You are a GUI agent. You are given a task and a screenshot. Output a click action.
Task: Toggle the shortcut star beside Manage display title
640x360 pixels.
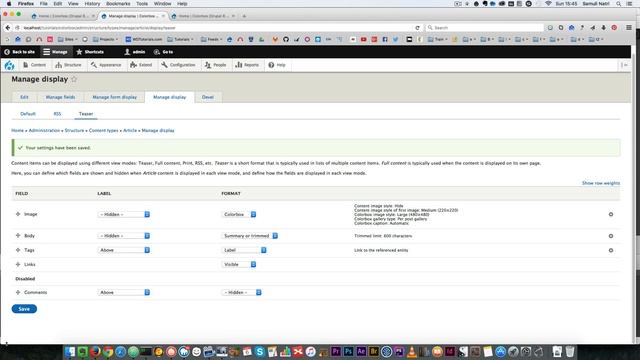click(74, 79)
